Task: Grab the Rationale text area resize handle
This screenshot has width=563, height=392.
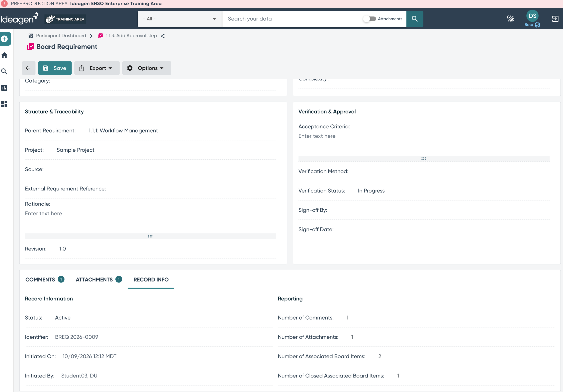Action: (x=150, y=236)
